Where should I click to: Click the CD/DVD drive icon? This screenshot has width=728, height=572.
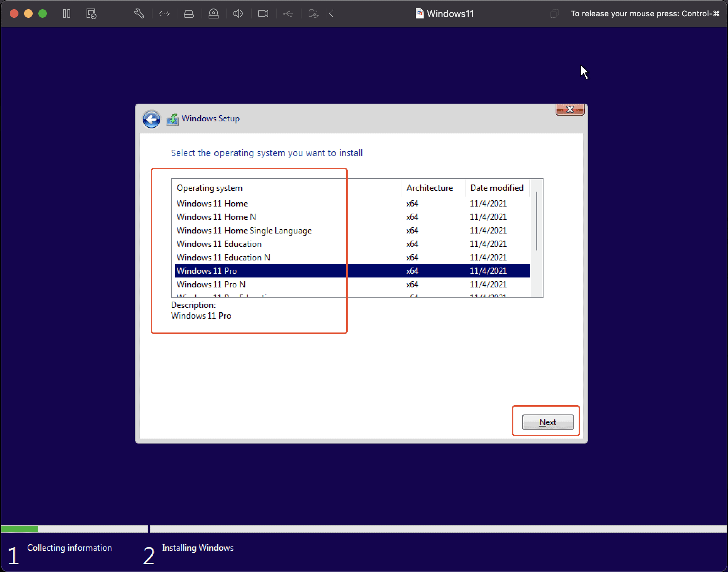[x=214, y=14]
